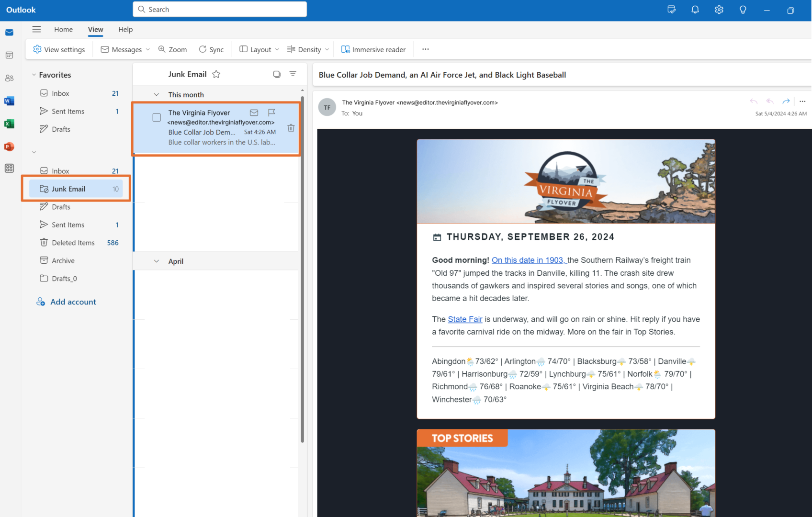Select the View tab
The image size is (812, 517).
coord(95,30)
